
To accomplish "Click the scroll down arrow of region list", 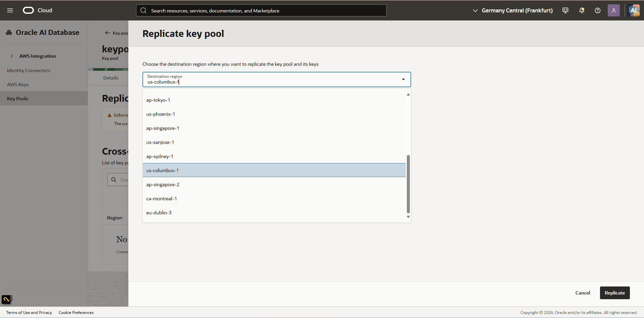I will click(x=408, y=217).
